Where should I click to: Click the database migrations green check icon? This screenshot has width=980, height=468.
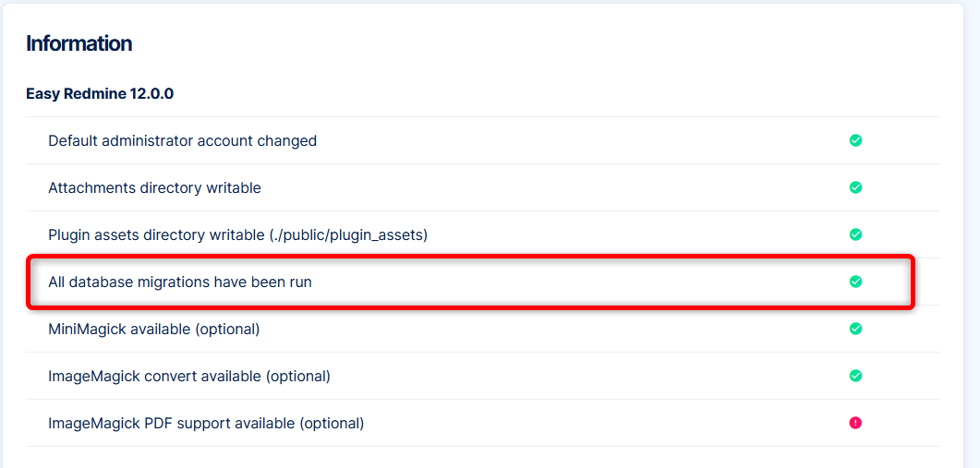click(x=855, y=282)
